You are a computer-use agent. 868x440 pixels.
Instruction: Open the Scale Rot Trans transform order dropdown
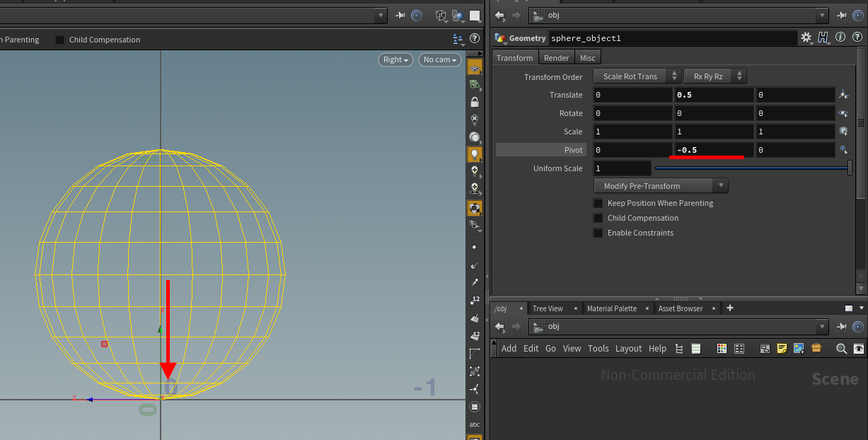[x=637, y=76]
